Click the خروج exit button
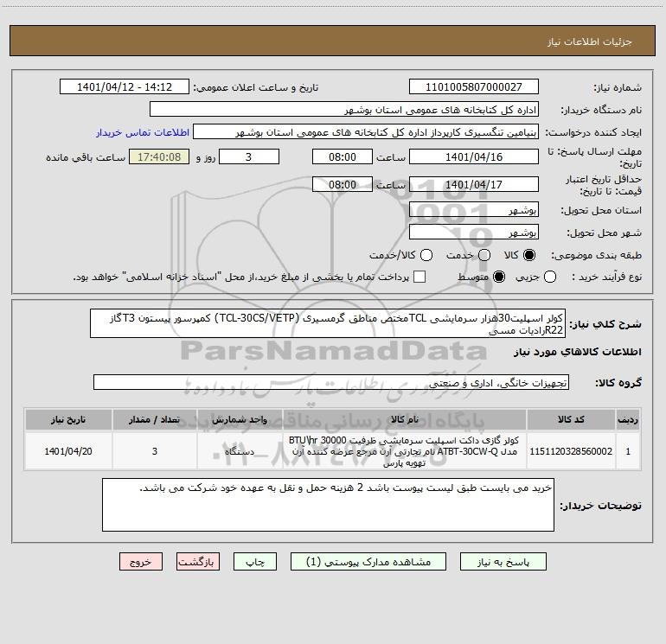666x644 pixels. click(x=141, y=562)
